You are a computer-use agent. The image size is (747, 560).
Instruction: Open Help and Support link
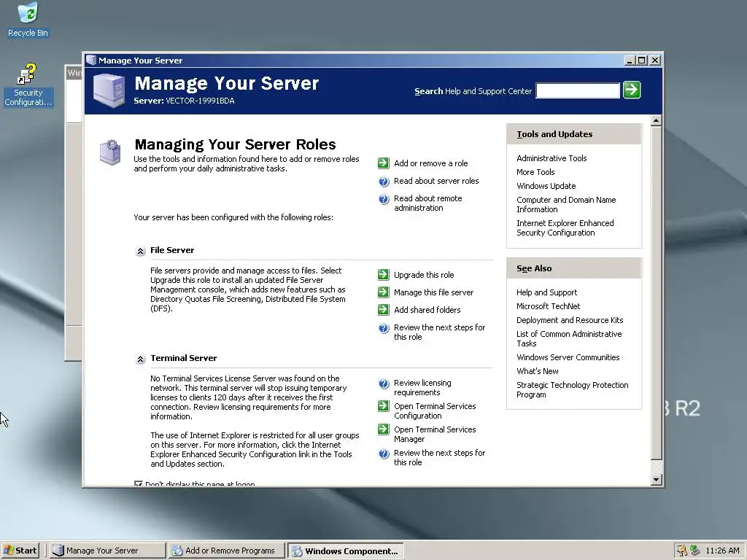tap(547, 292)
